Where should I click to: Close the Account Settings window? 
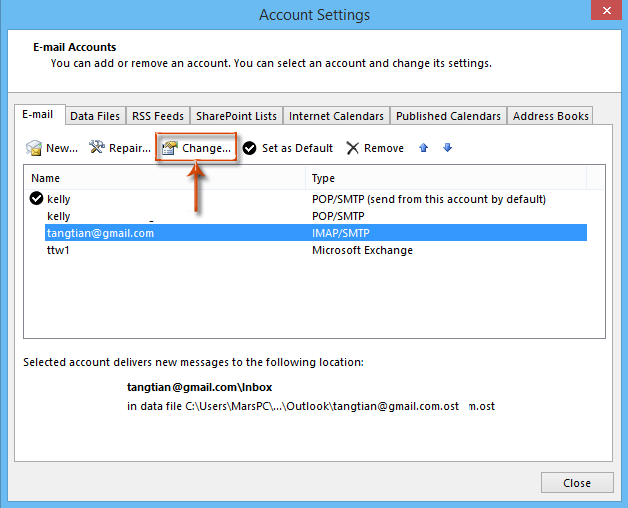tap(606, 10)
